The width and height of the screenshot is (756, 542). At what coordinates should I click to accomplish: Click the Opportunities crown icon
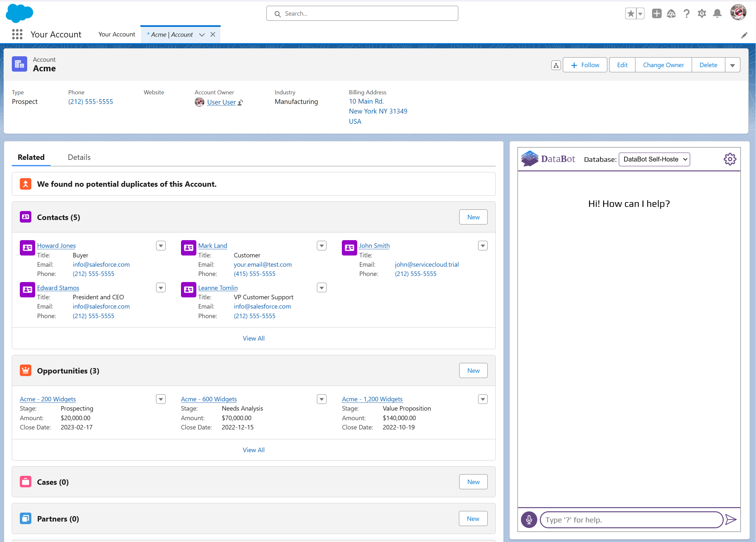(x=26, y=370)
